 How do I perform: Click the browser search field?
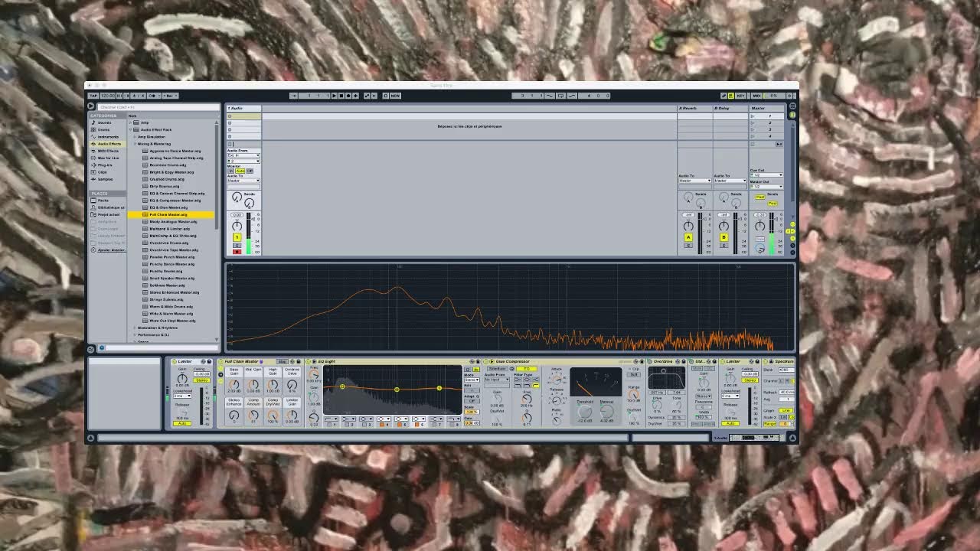point(157,107)
